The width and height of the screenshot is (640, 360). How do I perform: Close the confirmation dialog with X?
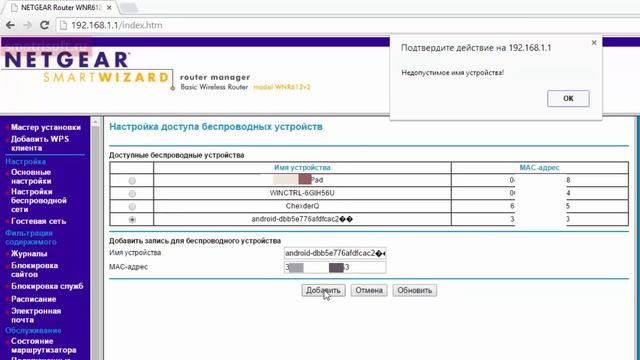pos(594,42)
